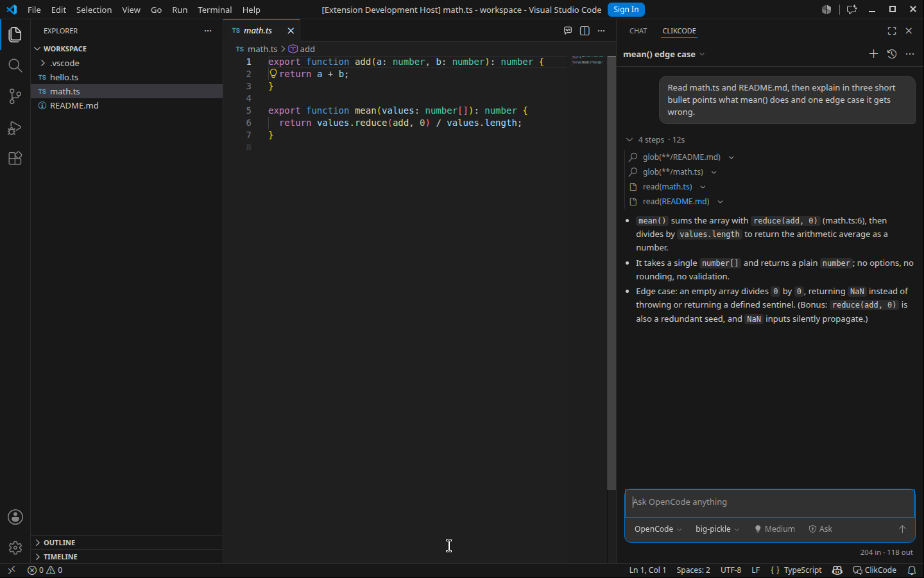Focus the Ask OpenCode anything input
The height and width of the screenshot is (578, 924).
pos(770,502)
